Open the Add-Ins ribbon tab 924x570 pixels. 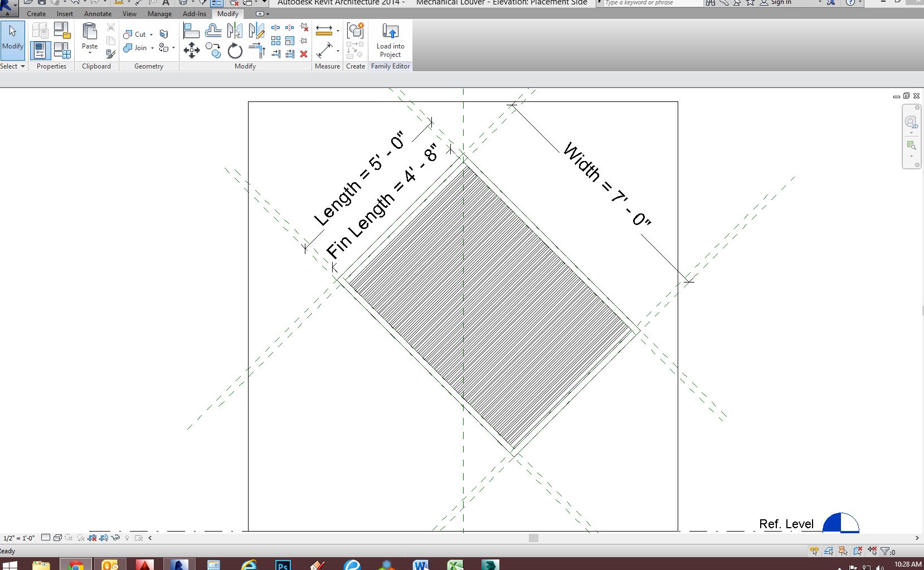194,14
